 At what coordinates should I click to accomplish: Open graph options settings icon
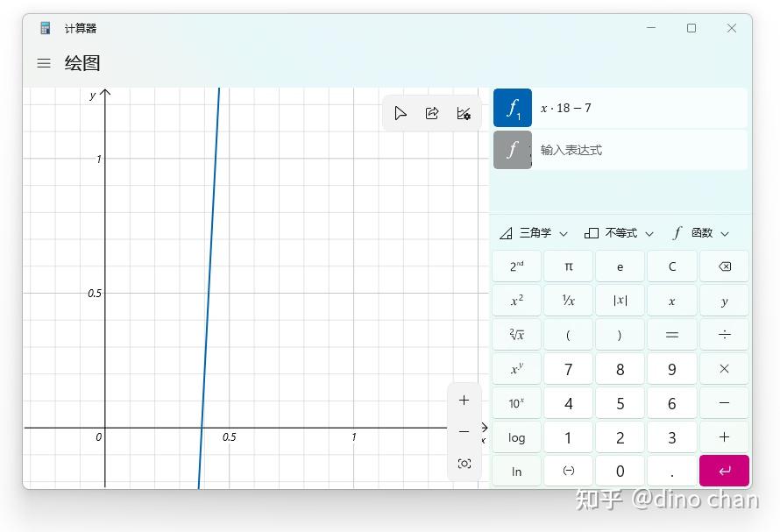(x=463, y=114)
